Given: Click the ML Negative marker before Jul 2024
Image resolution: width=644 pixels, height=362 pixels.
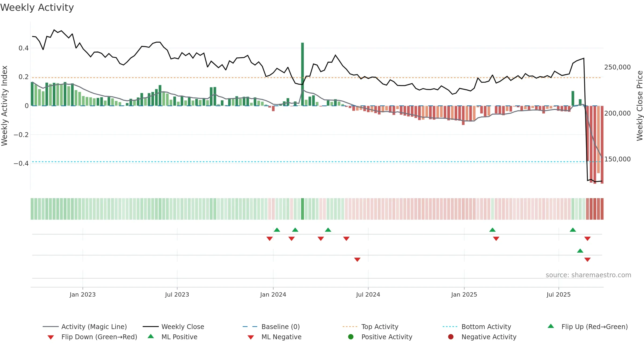Looking at the screenshot, I should click(357, 260).
